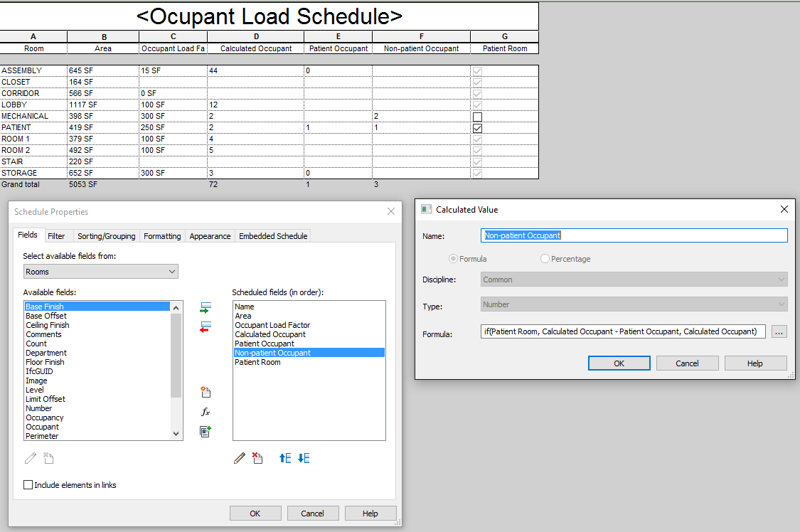Screen dimensions: 800x532
Task: Click Cancel in Schedule Properties dialog
Action: [312, 513]
